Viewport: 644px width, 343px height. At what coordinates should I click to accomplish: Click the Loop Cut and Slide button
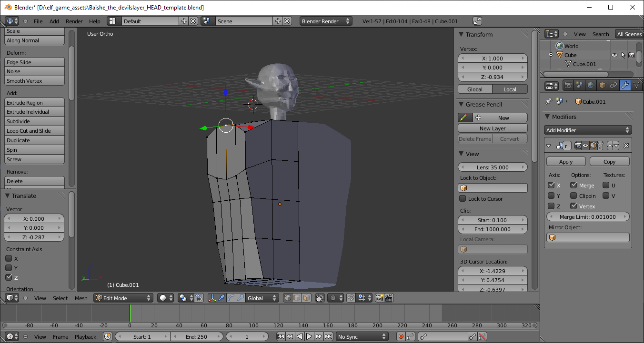(34, 131)
